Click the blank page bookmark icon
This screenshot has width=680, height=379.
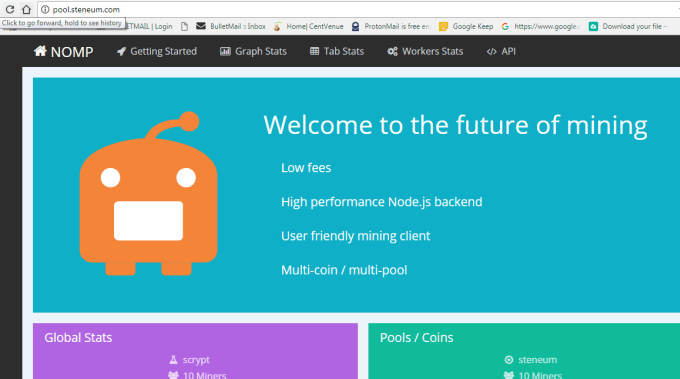coord(184,26)
